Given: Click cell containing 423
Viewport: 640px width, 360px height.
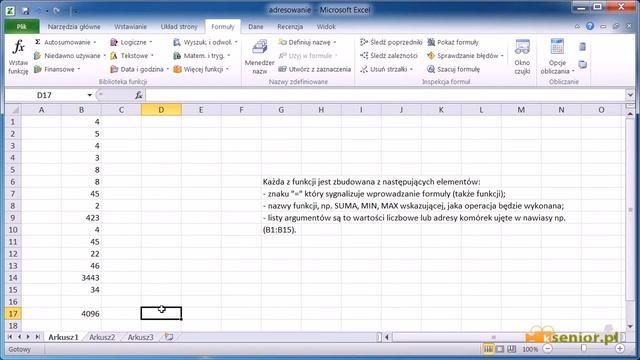Looking at the screenshot, I should point(81,218).
